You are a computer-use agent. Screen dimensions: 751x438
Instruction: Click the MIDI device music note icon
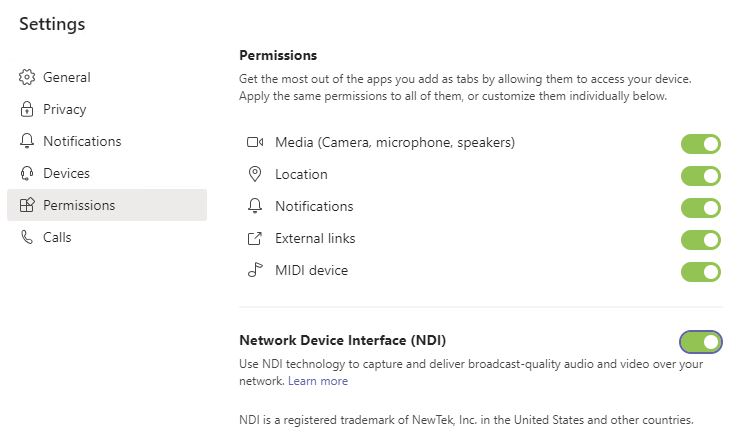255,270
